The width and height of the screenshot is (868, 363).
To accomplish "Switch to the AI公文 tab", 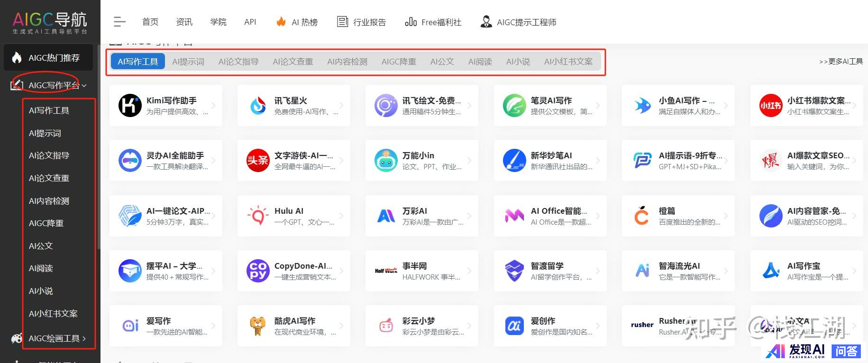I will (442, 62).
